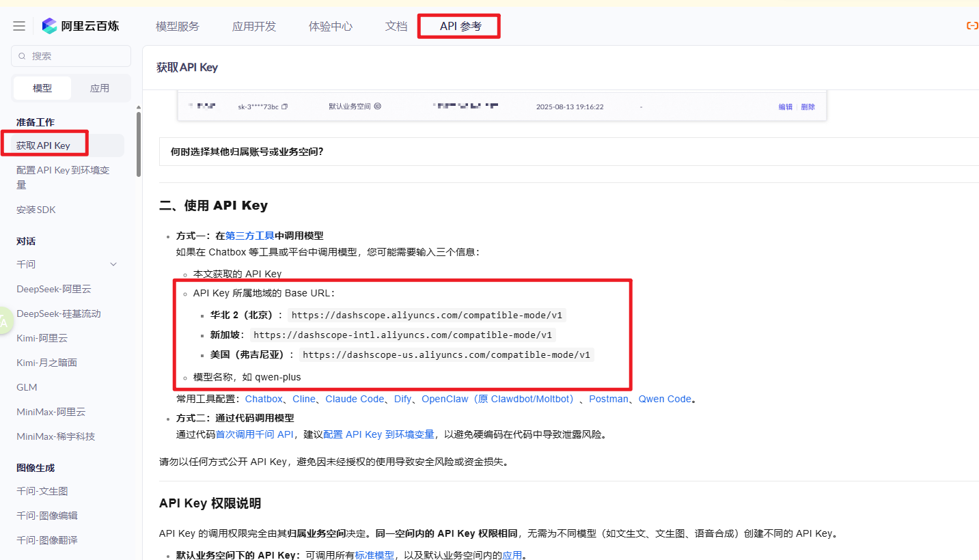The image size is (979, 560).
Task: Click the 新加坡 dashscope-intl Base URL
Action: coord(403,335)
